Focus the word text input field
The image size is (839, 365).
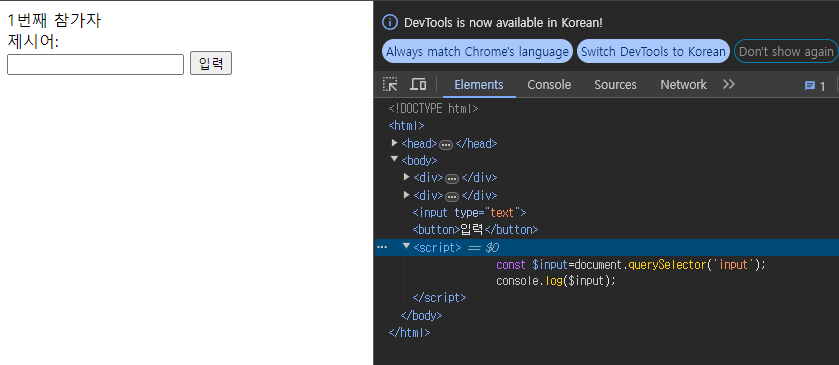(x=95, y=64)
